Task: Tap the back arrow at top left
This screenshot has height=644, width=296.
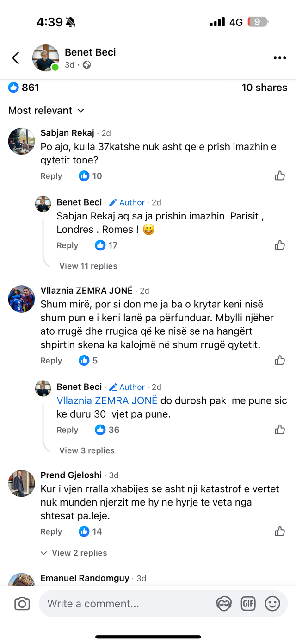Action: coord(16,58)
